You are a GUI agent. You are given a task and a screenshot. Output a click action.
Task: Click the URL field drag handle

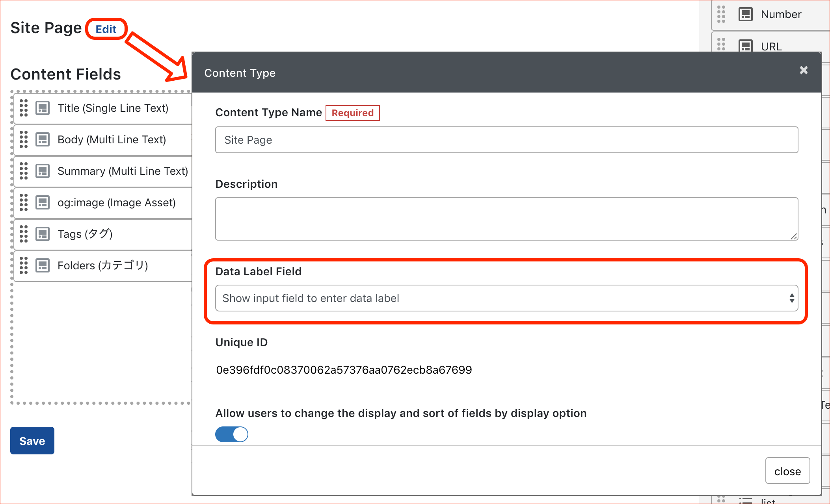point(721,44)
